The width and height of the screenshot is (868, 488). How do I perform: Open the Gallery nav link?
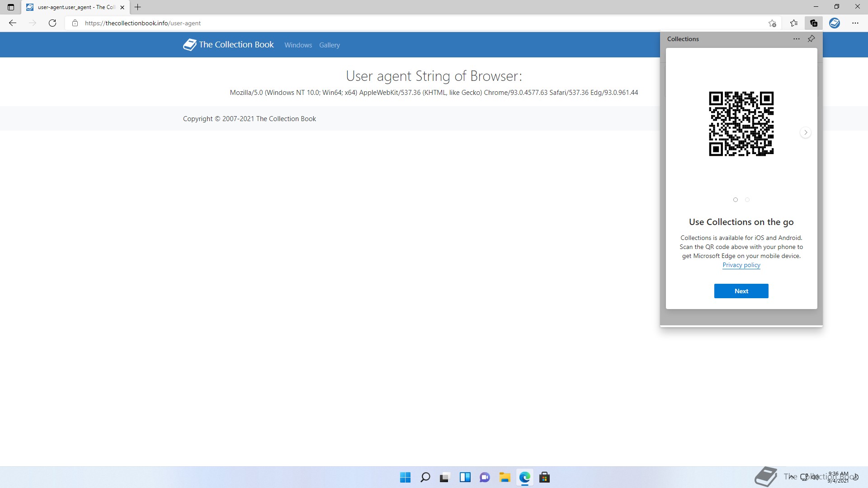[x=330, y=45]
